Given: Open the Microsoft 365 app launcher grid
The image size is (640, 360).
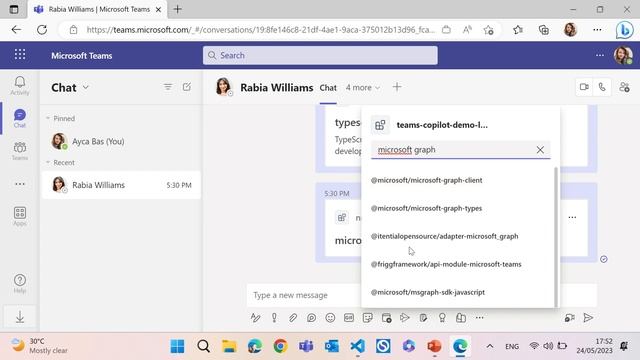Looking at the screenshot, I should (x=20, y=54).
